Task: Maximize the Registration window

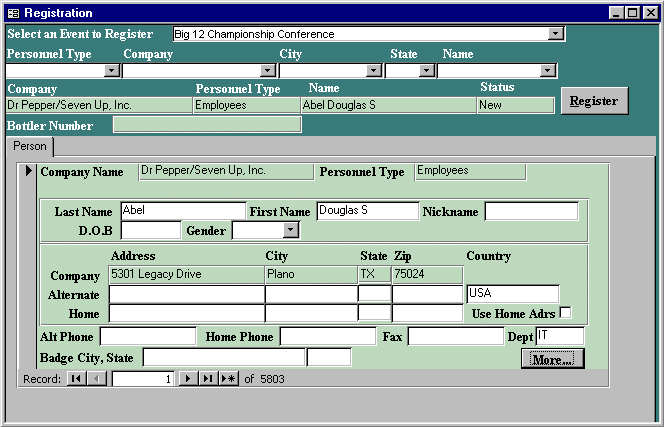Action: click(x=633, y=13)
